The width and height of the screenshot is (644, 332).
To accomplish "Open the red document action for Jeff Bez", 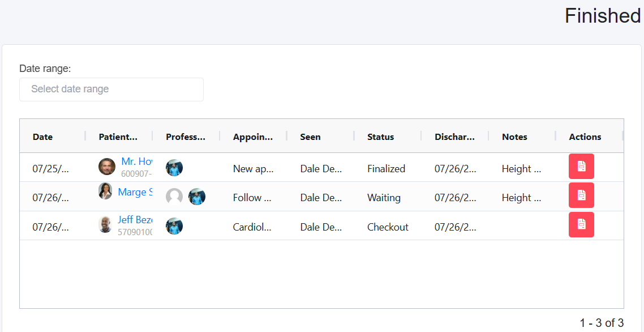I will point(581,224).
